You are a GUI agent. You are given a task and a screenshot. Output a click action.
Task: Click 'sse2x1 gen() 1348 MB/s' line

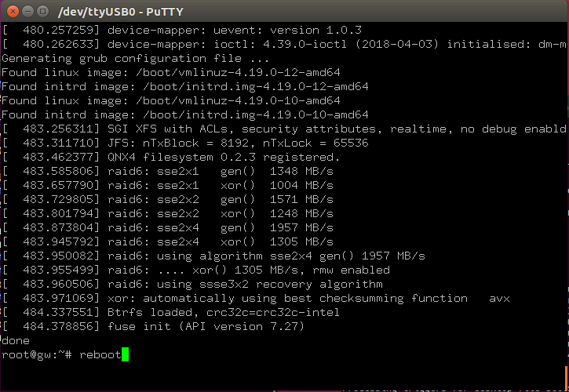coord(168,172)
